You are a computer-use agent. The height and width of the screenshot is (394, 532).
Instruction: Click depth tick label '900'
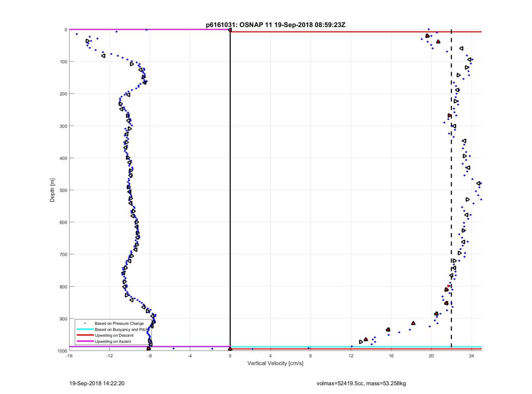click(x=63, y=319)
